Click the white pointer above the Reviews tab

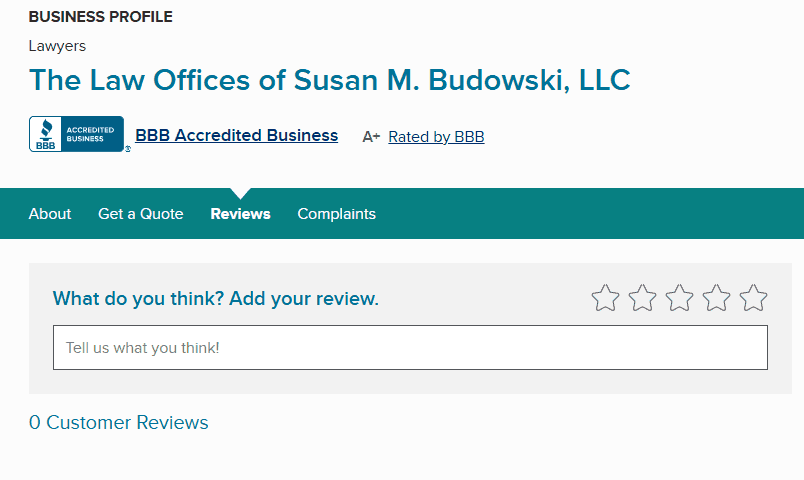241,193
